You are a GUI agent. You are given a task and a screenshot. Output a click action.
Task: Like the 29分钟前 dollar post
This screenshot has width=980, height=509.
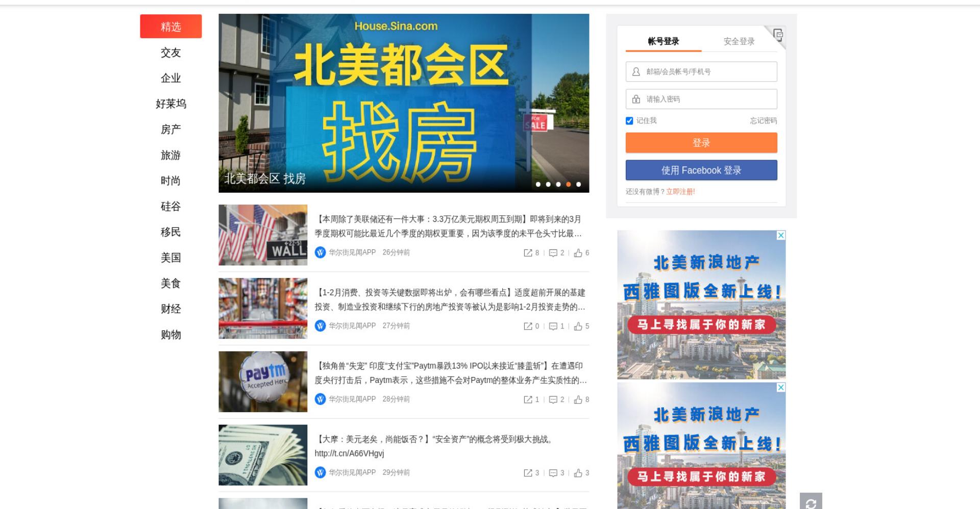click(578, 473)
